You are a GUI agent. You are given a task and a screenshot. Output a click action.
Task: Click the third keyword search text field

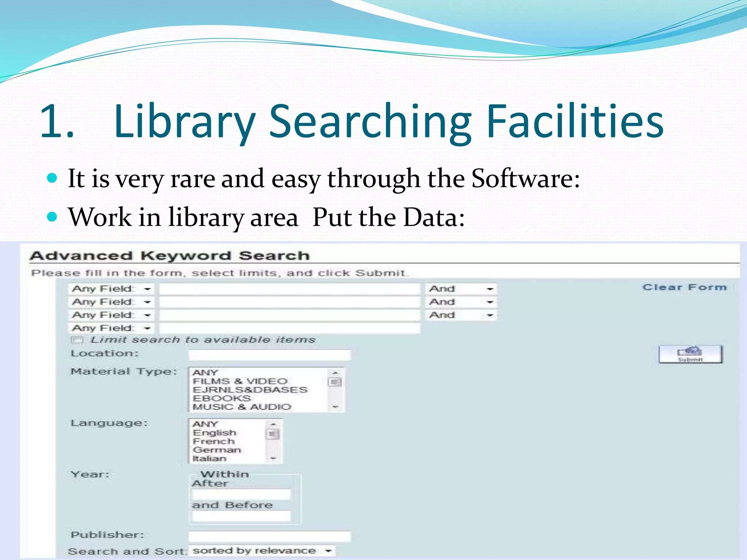(x=290, y=315)
